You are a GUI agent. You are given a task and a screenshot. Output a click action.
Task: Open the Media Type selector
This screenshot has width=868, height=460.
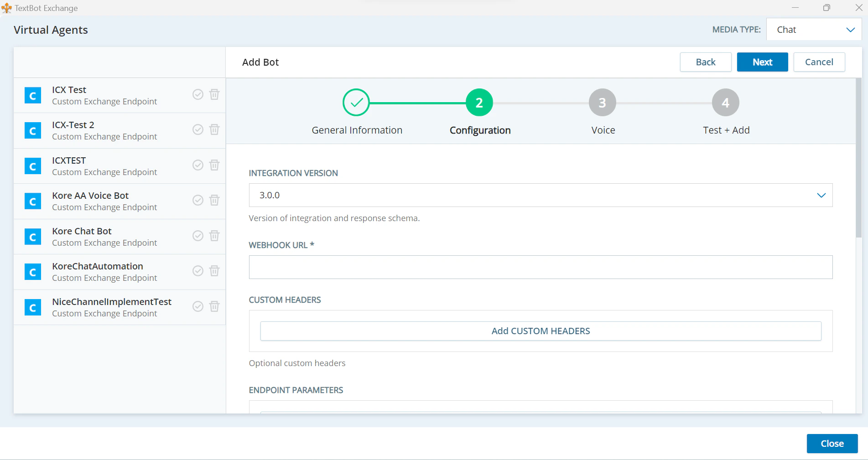tap(814, 29)
